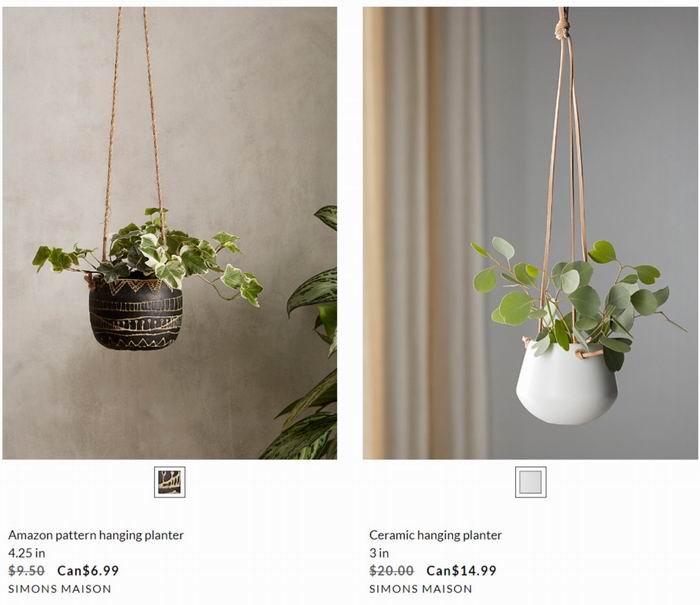
Task: Click the crossed-out $9.50 price
Action: click(x=26, y=571)
